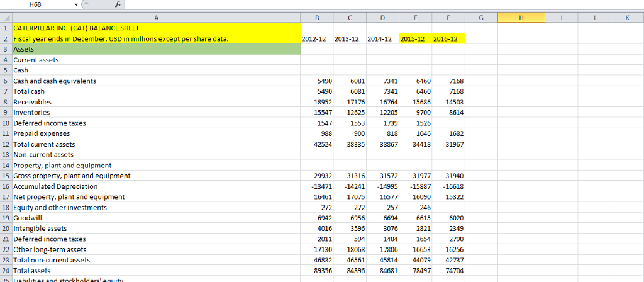Click the Goodwill value 6020
This screenshot has width=644, height=282.
point(457,218)
